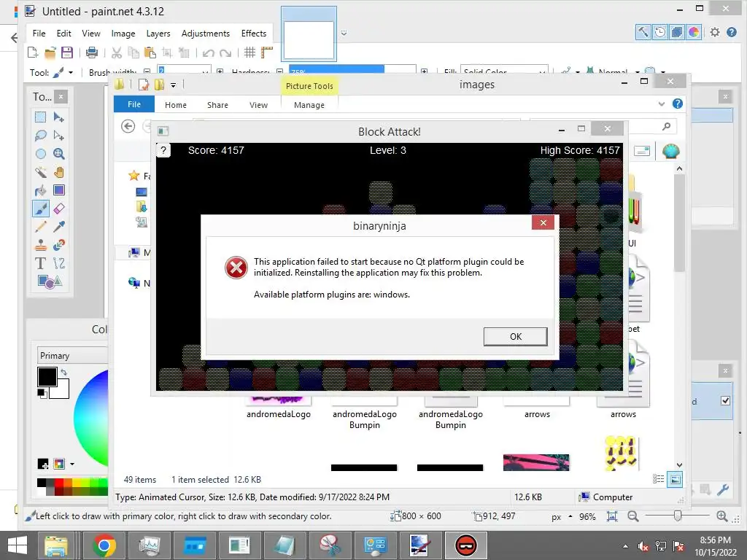Expand the Explorer ribbon chevron
The height and width of the screenshot is (560, 747).
point(661,104)
